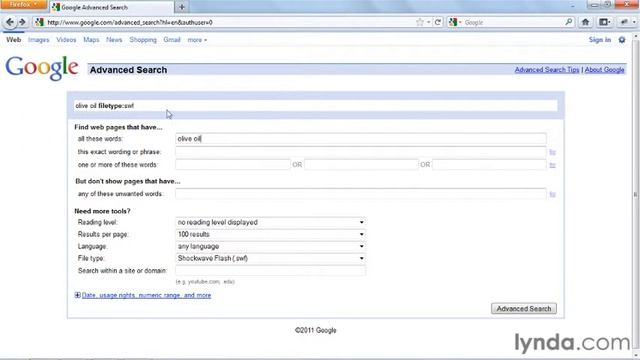Open About Google link

click(604, 70)
